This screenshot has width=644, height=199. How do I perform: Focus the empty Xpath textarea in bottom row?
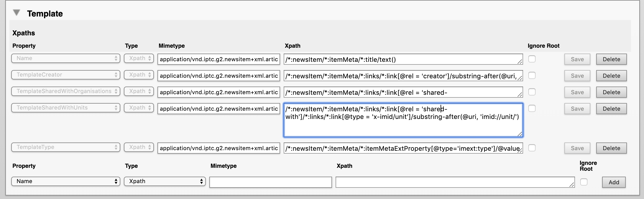coord(455,182)
